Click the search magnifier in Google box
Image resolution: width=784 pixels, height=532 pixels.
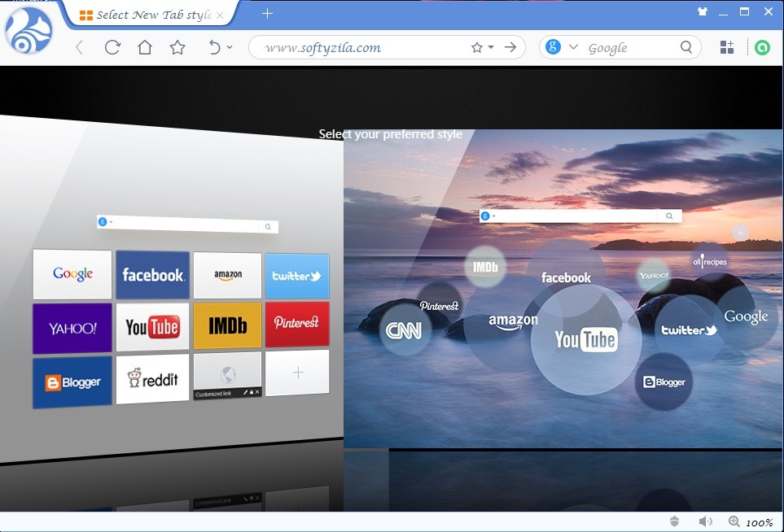tap(686, 47)
